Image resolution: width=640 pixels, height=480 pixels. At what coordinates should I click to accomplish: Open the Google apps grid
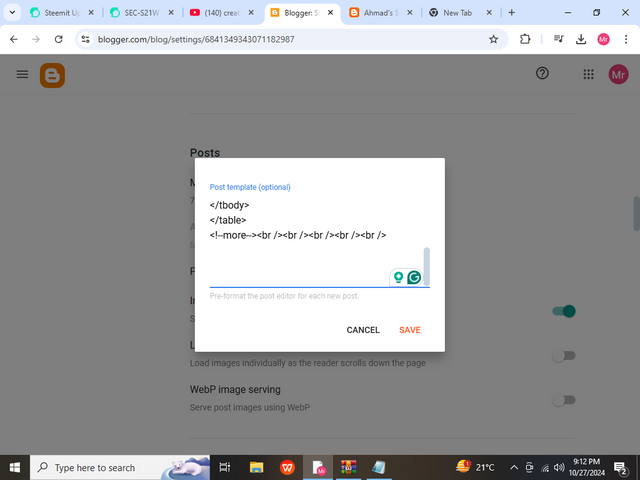(588, 74)
